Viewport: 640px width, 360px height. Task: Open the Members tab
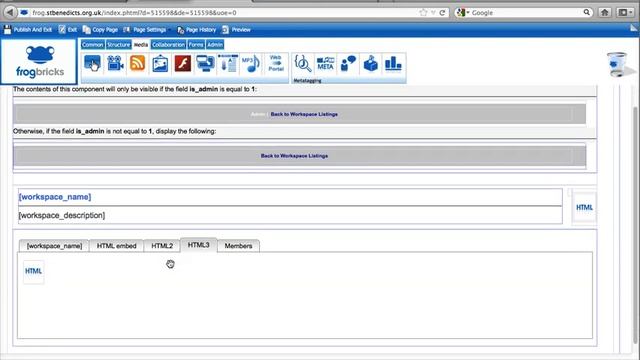238,246
